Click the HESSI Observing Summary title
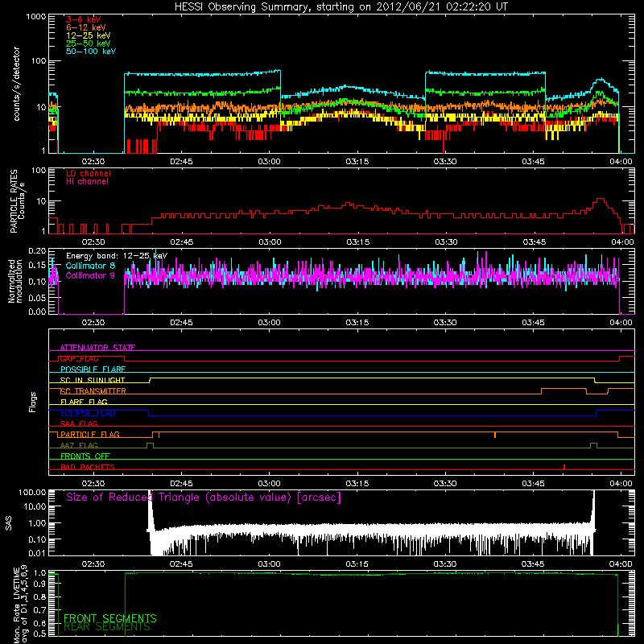Viewport: 644px width, 644px height. [341, 7]
